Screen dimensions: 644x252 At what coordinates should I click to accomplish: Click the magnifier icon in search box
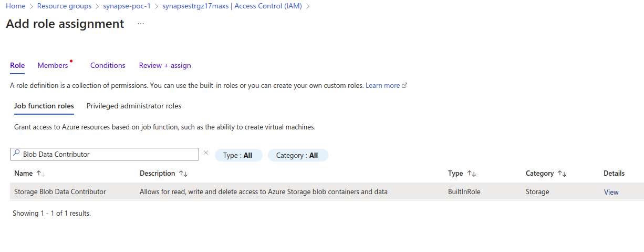[x=16, y=154]
